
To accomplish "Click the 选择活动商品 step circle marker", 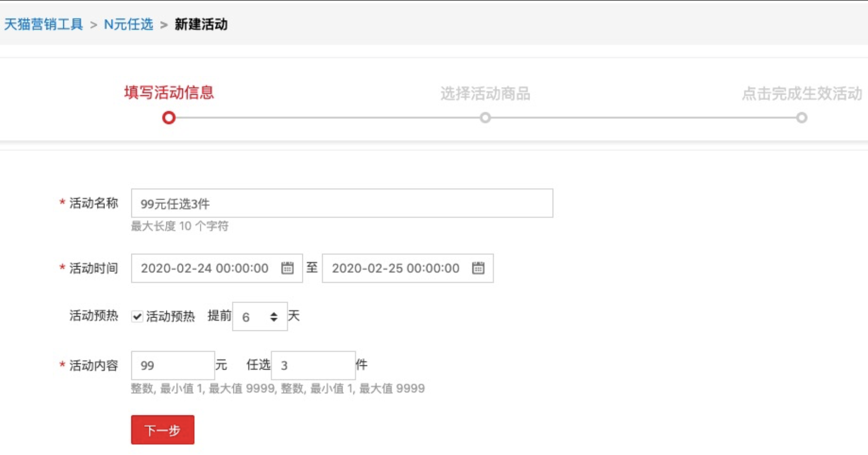I will coord(485,118).
